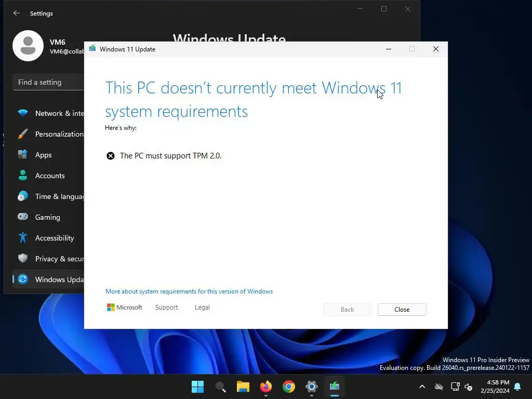Close the Windows 11 Update dialog with X
Screen dimensions: 532x399
(x=436, y=49)
